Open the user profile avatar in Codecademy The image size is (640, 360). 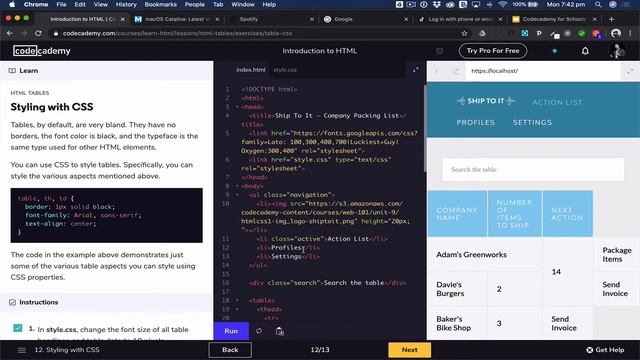click(x=617, y=51)
